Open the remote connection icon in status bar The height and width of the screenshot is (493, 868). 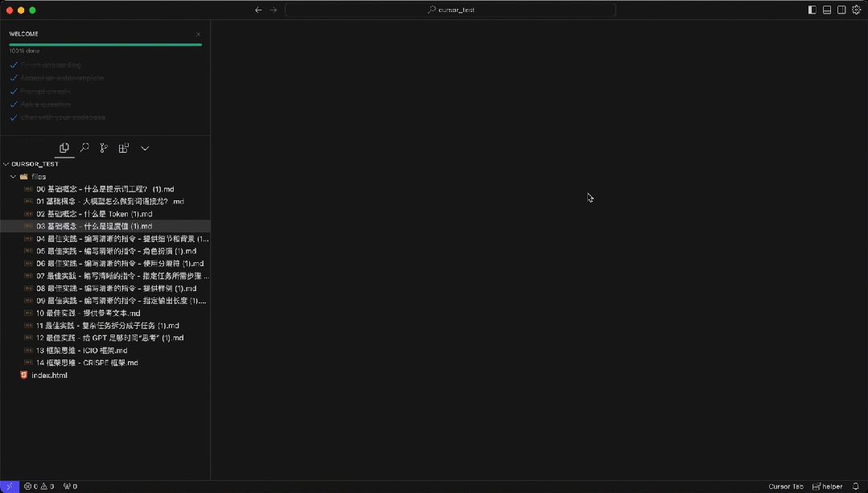8,486
